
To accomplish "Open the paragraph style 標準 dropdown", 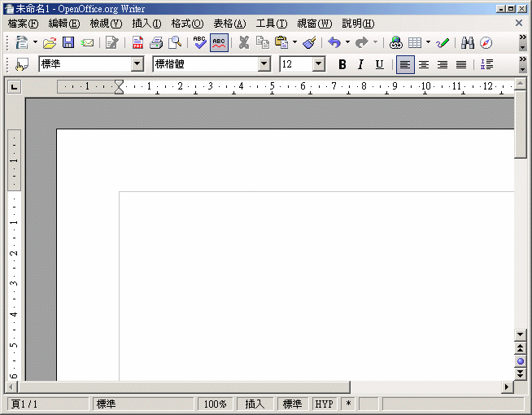I will 137,63.
